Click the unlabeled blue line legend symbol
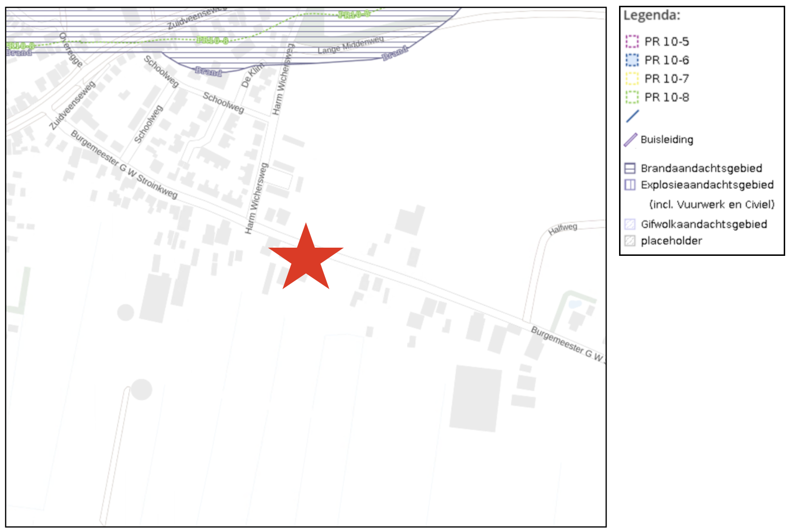790x532 pixels. pyautogui.click(x=632, y=116)
